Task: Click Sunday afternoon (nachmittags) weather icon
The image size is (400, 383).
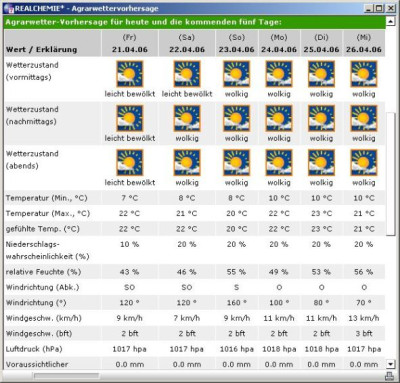Action: click(236, 118)
